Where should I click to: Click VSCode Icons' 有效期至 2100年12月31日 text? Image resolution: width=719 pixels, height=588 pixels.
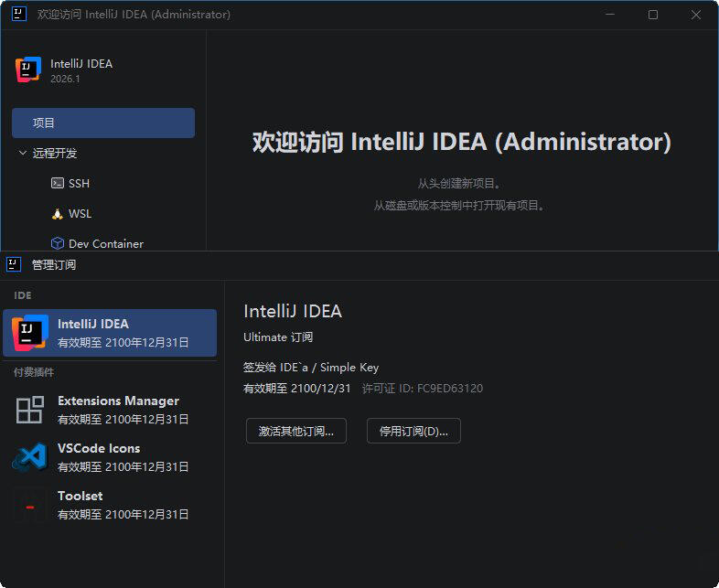123,467
